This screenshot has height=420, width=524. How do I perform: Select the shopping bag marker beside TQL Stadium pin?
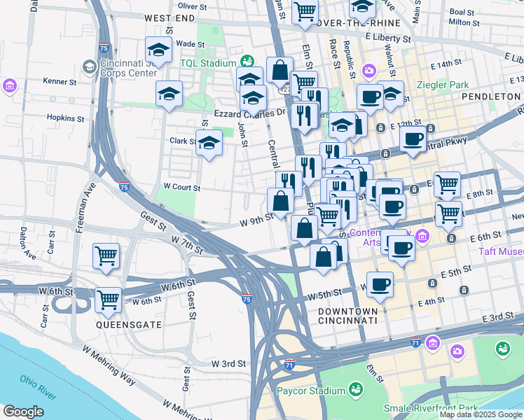280,72
